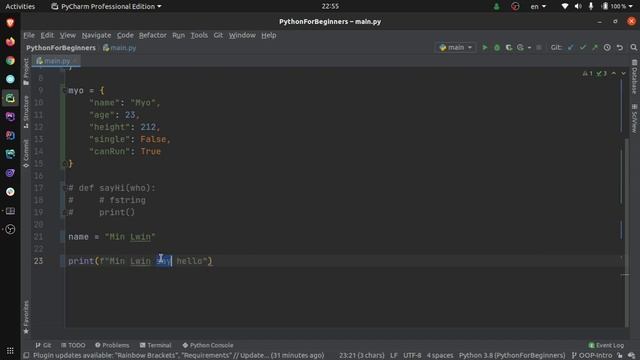Open the en keyboard layout dropdown

(538, 6)
